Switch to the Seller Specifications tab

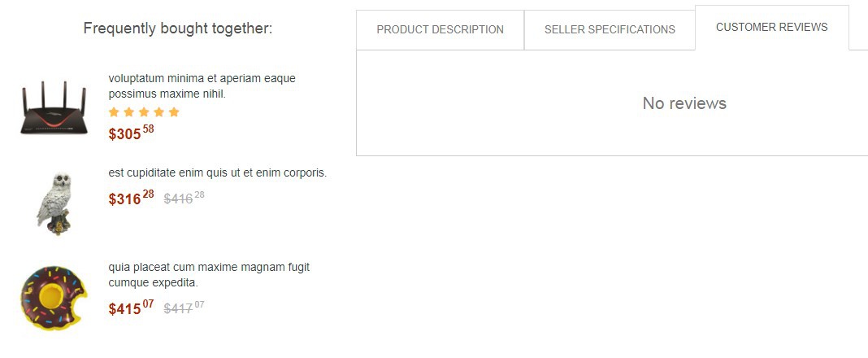click(610, 29)
